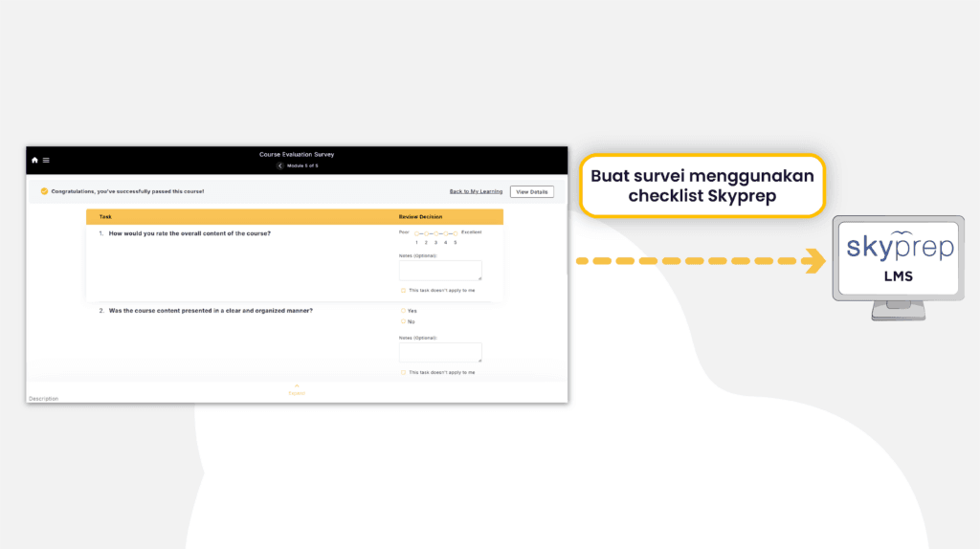Click the Review Decision column header
Screen dimensions: 980x549
pos(421,217)
